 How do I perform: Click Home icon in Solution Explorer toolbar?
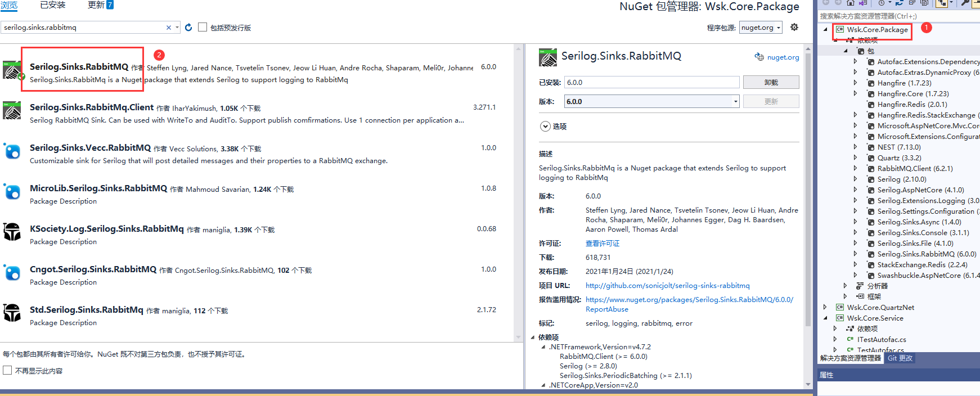(851, 3)
